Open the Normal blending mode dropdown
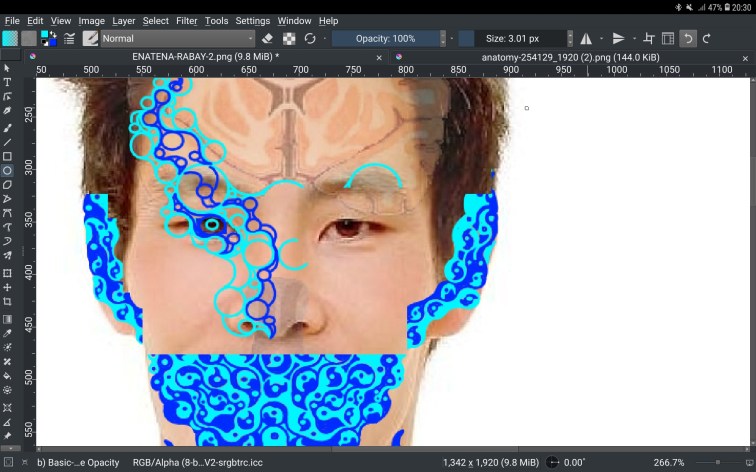 click(177, 39)
